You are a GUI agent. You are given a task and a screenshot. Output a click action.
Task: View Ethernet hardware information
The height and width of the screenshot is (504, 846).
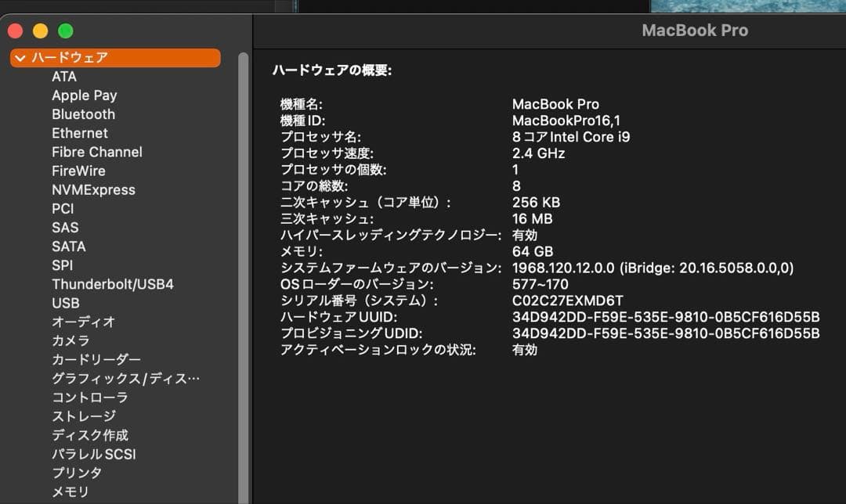pyautogui.click(x=79, y=133)
